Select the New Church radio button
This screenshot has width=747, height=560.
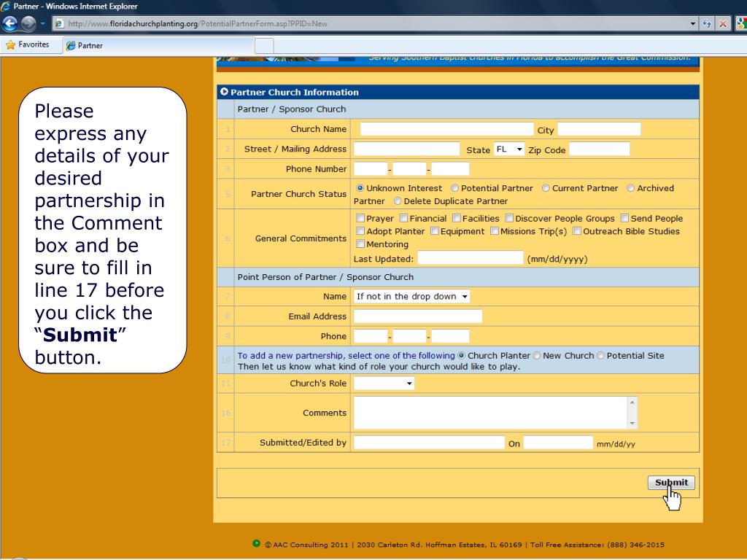pyautogui.click(x=536, y=355)
